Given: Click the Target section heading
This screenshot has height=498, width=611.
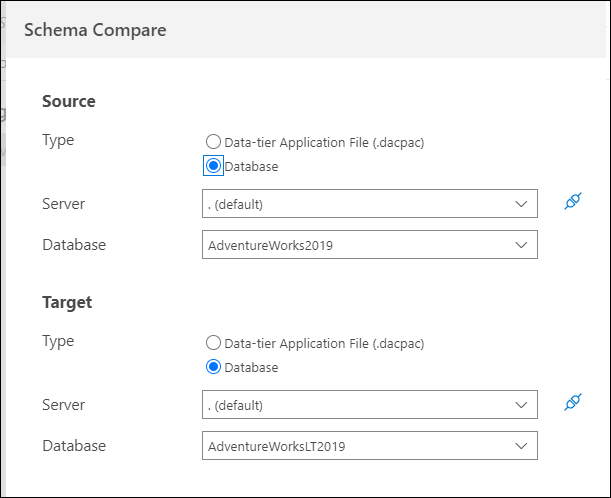Looking at the screenshot, I should coord(67,302).
